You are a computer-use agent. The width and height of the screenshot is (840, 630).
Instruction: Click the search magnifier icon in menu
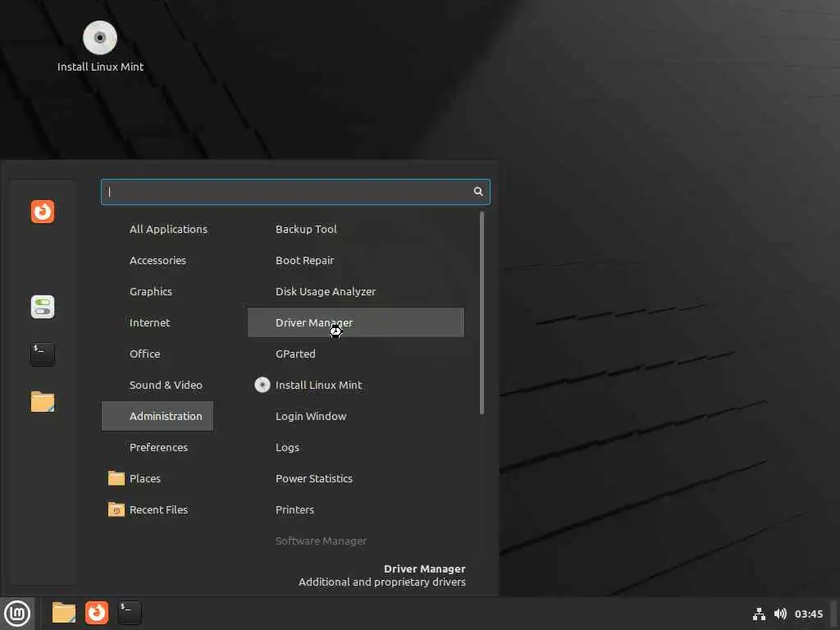[x=478, y=192]
